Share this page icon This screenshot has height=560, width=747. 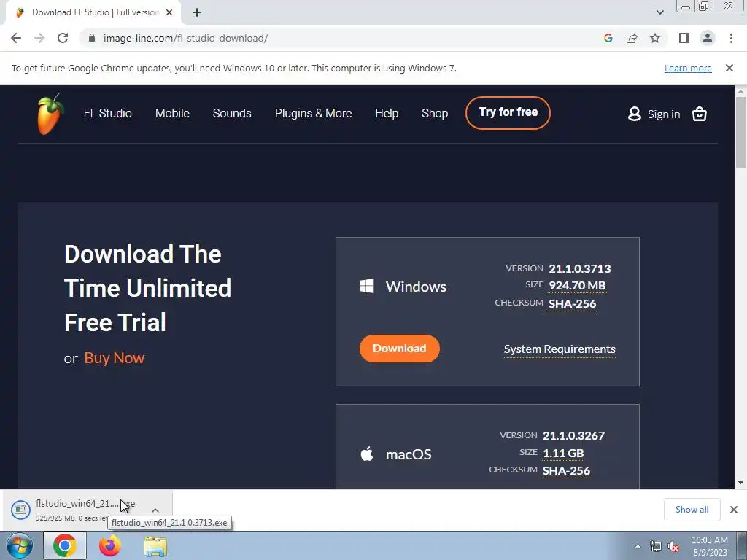click(x=632, y=38)
